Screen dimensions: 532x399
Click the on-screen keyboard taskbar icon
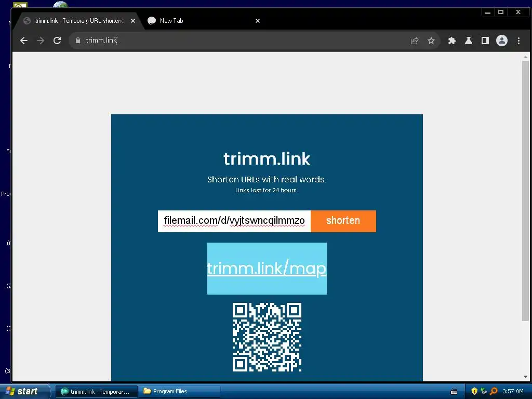pos(454,392)
